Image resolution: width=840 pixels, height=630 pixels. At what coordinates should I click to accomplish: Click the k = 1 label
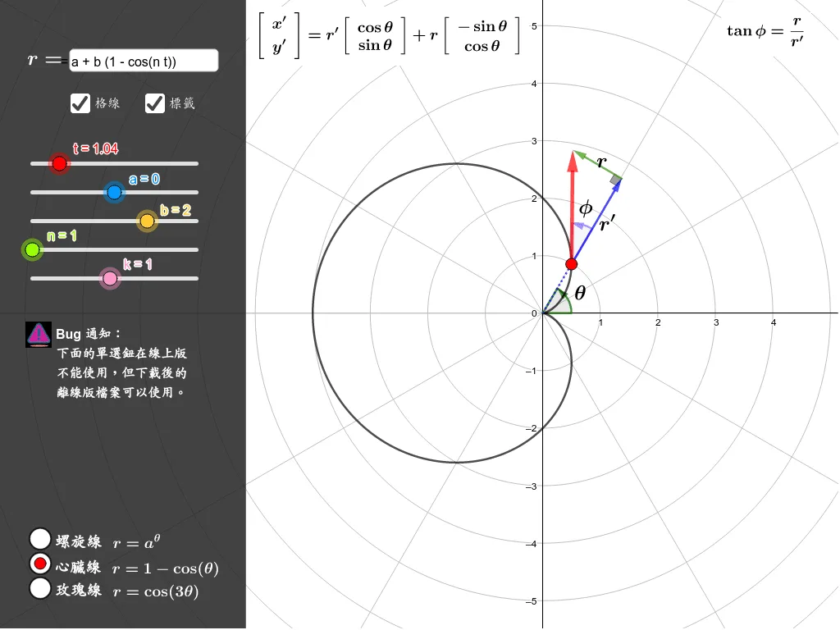tap(138, 264)
